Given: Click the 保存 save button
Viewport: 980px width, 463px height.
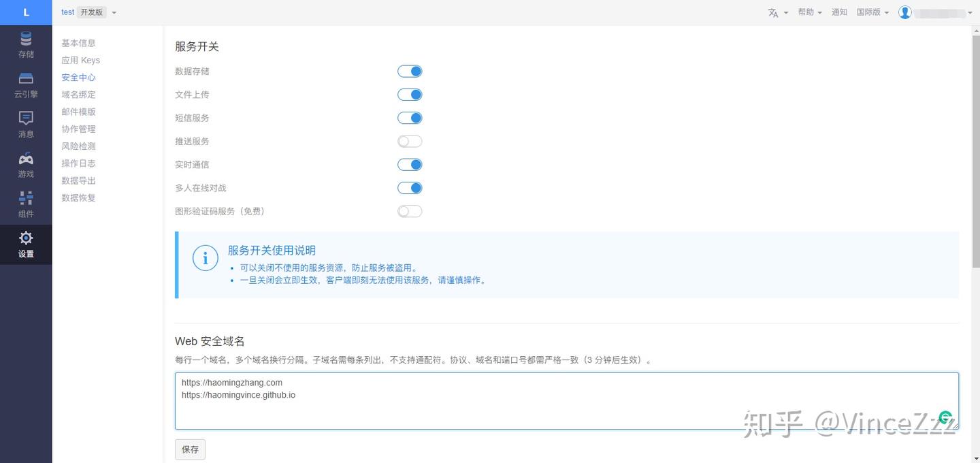Looking at the screenshot, I should (x=190, y=449).
